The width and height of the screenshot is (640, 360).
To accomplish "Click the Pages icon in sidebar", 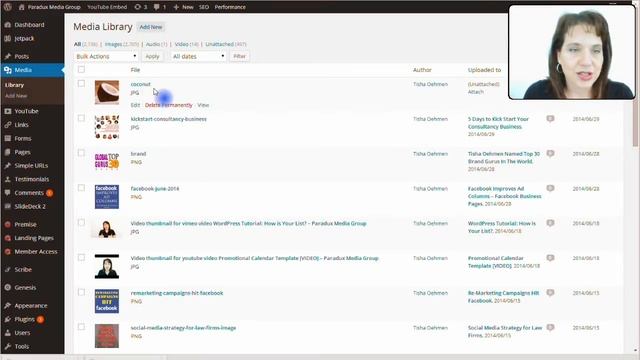I will 8,152.
